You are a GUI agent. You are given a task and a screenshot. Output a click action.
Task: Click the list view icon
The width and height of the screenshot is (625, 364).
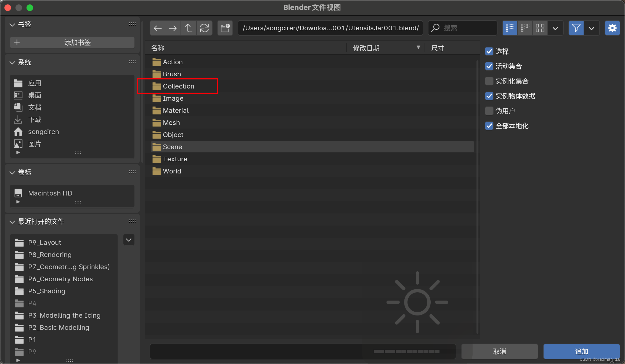point(510,28)
